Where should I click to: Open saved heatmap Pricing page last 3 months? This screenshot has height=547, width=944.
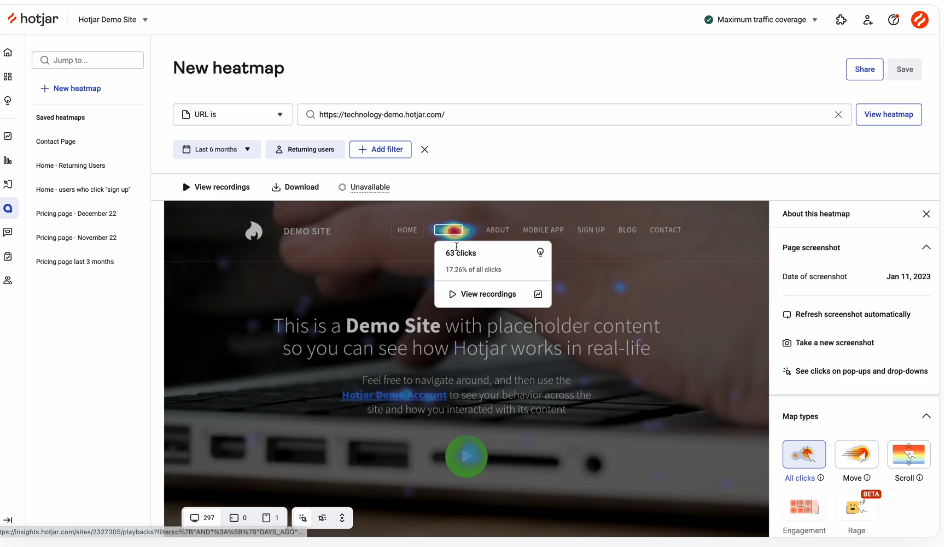(x=75, y=262)
